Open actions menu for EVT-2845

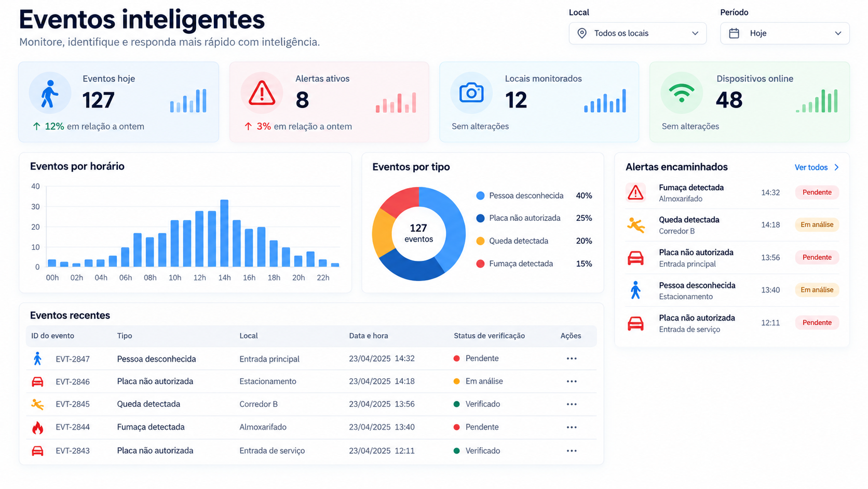tap(572, 404)
